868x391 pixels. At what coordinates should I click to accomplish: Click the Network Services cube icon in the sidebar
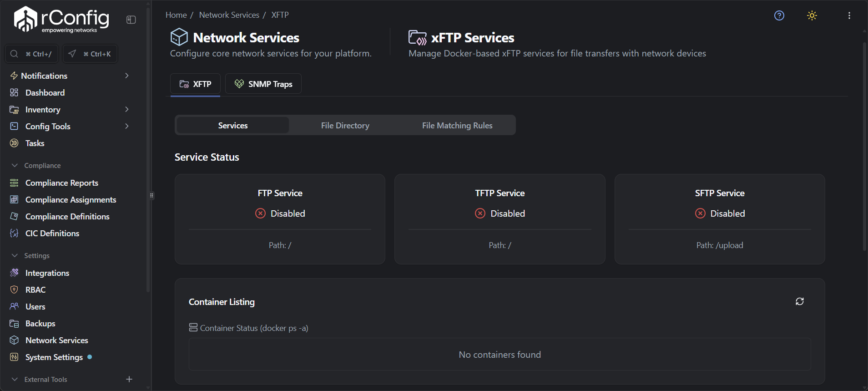[14, 340]
